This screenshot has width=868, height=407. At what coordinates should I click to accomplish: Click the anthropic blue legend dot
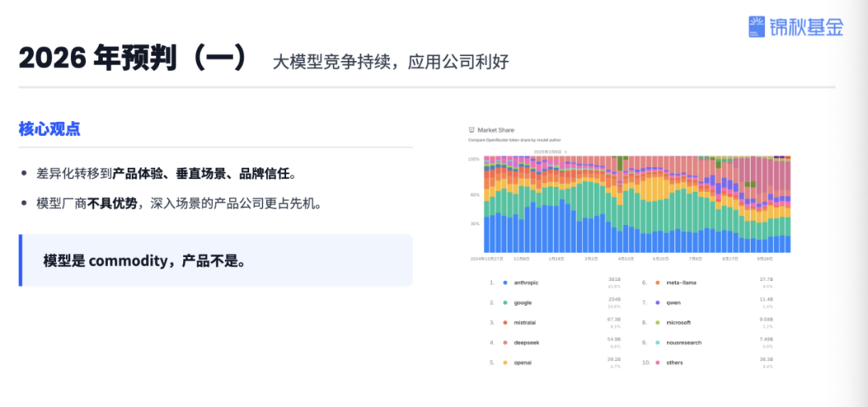tap(505, 283)
